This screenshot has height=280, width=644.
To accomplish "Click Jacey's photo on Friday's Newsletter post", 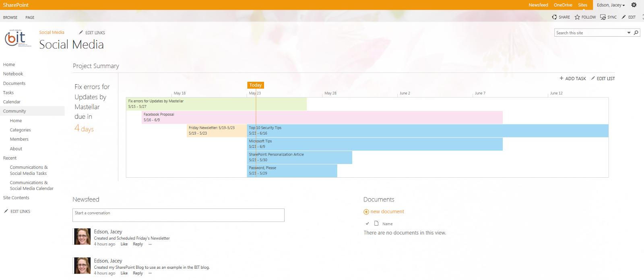I will 82,236.
